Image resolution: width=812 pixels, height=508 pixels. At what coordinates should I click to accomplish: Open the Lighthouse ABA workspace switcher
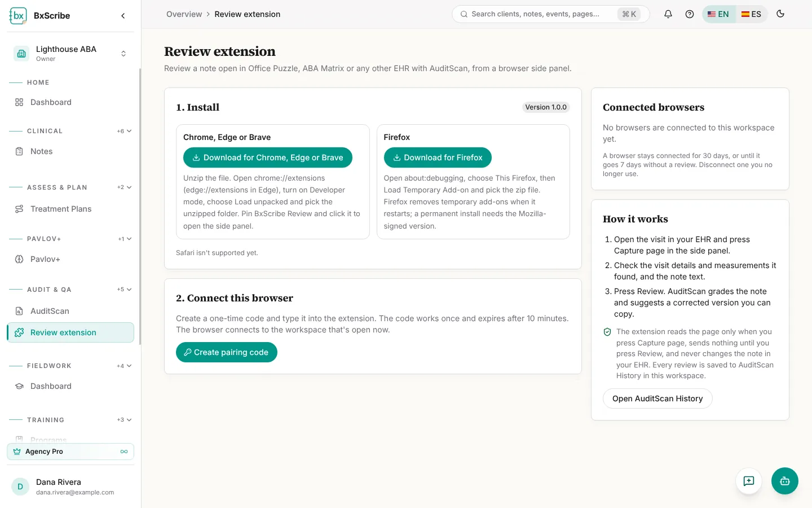pyautogui.click(x=70, y=54)
